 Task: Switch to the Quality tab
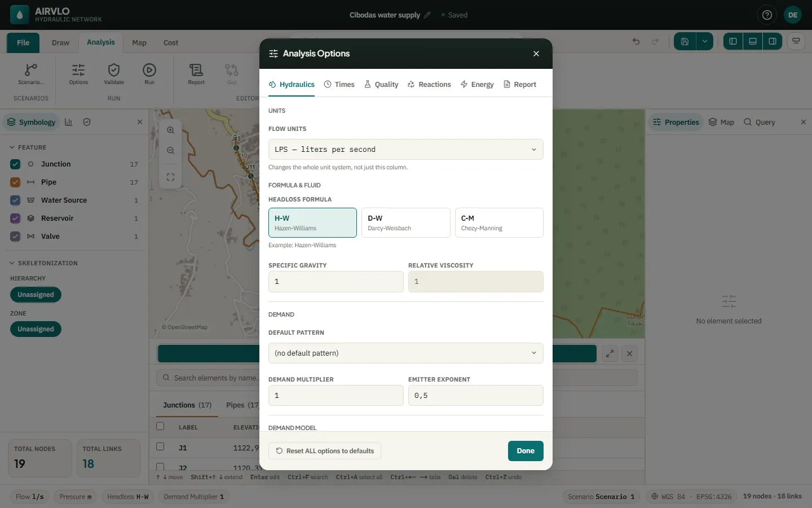[381, 85]
